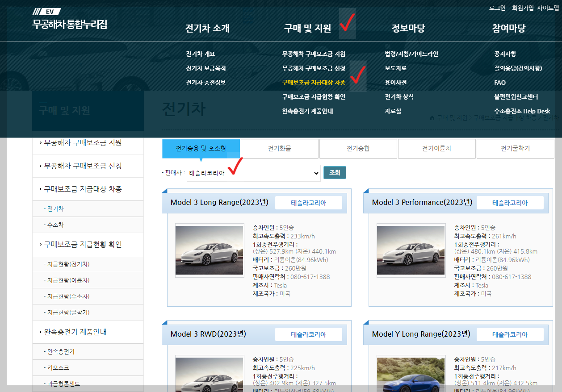Open the 정보마당 menu
562x392 pixels.
click(x=408, y=28)
